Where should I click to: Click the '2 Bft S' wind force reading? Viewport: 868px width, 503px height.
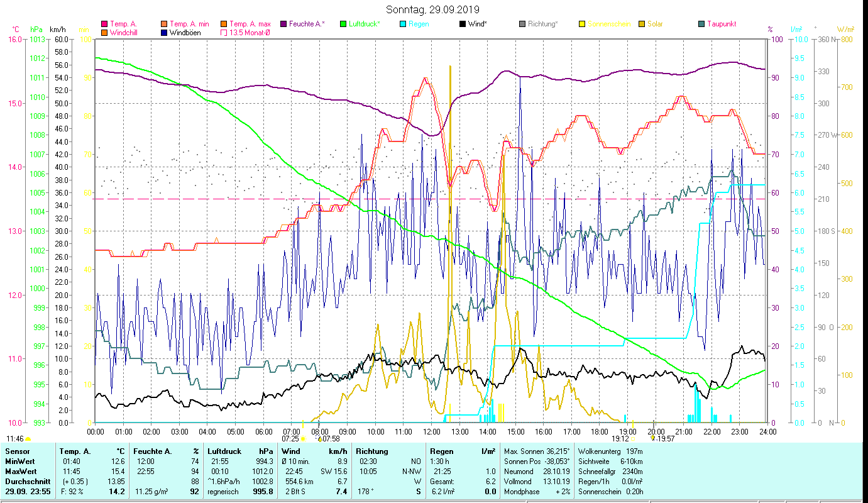294,492
